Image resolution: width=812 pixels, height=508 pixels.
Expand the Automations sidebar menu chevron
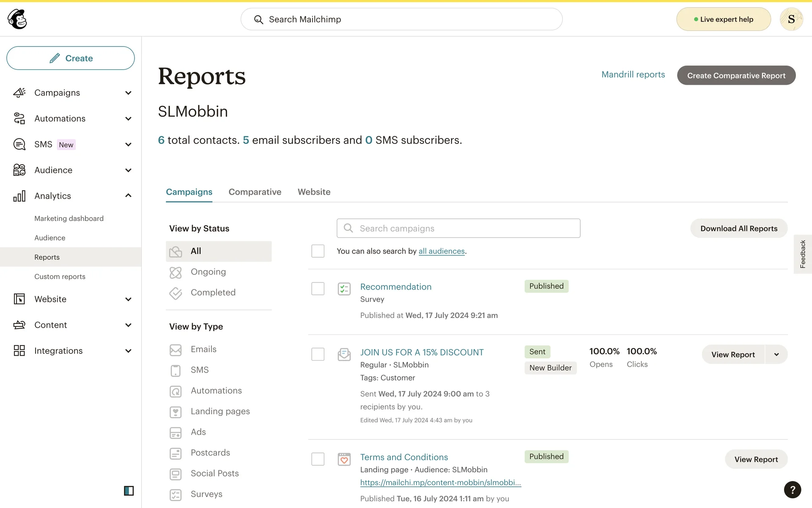(128, 119)
